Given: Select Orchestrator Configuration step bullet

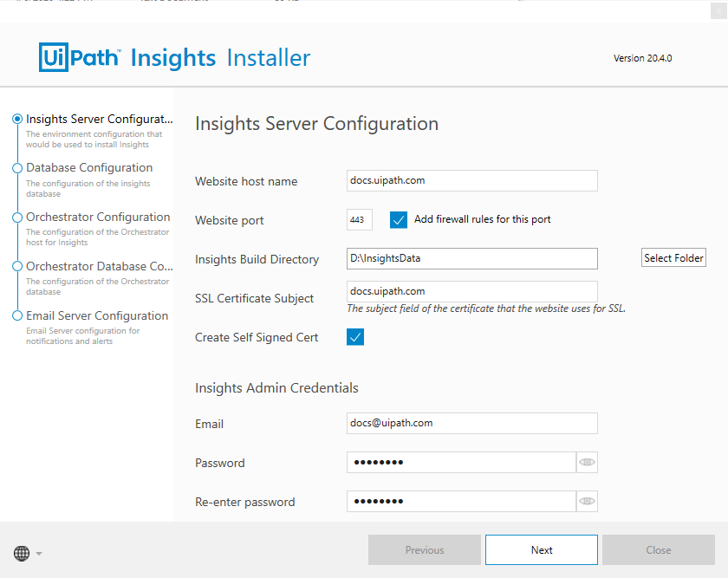Looking at the screenshot, I should (17, 218).
